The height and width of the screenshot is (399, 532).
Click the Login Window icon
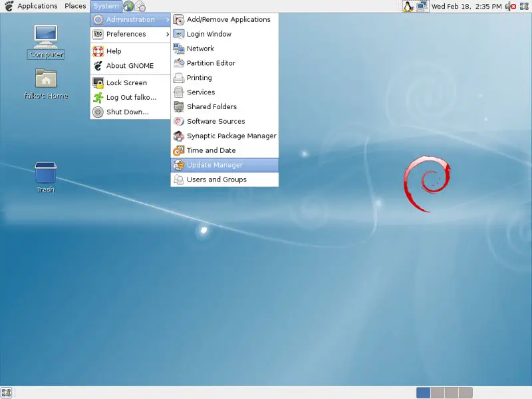178,35
